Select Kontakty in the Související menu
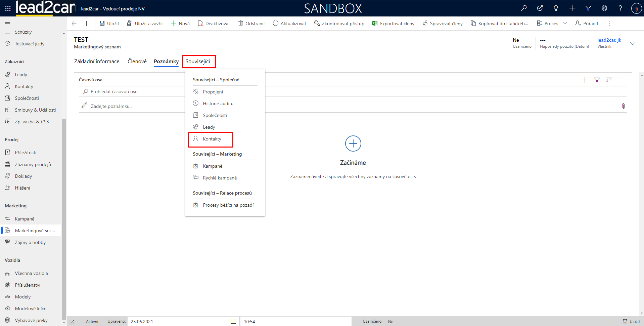The image size is (644, 326). (x=212, y=139)
